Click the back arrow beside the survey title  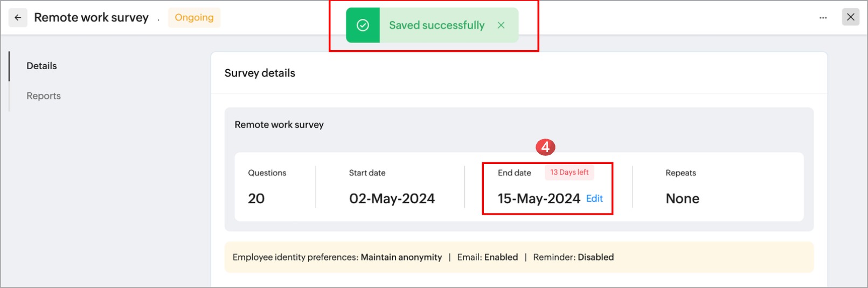[18, 18]
